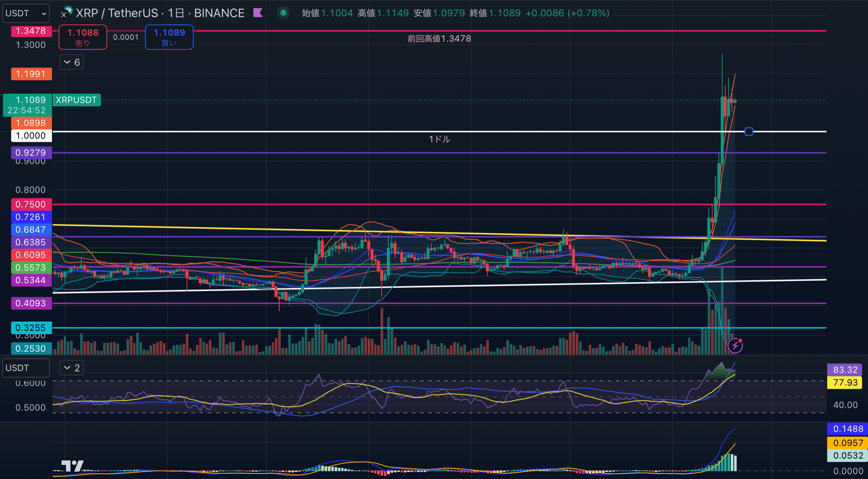Click the 0.3255 cyan price axis label
Screen dimensions: 868x479
tap(32, 328)
